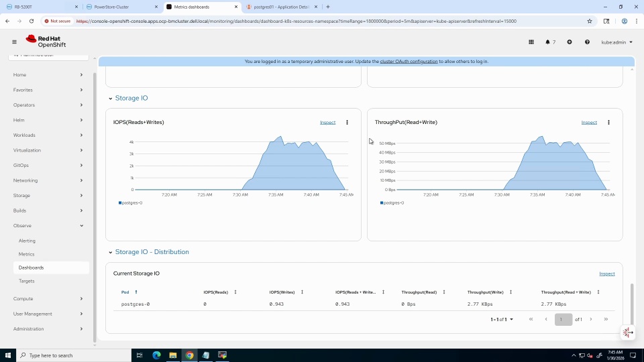Screen dimensions: 644x362
Task: Switch to the postgres01 Application Details tab
Action: click(282, 7)
